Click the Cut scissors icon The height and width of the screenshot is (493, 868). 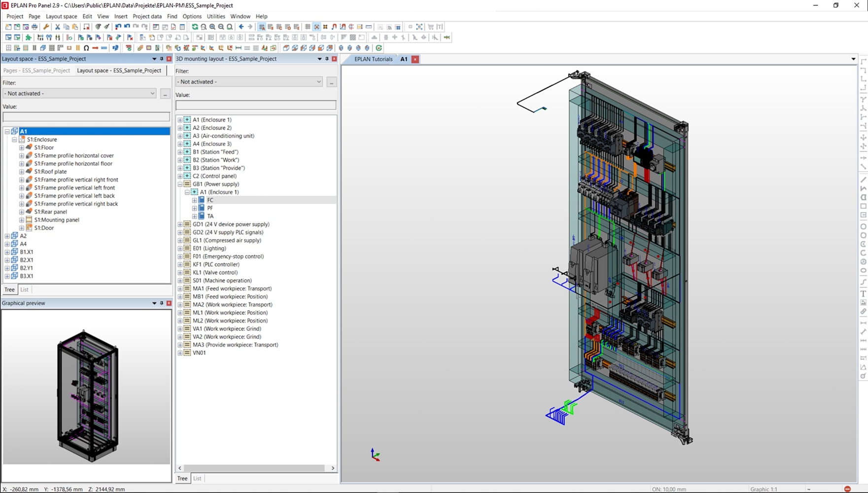[57, 27]
